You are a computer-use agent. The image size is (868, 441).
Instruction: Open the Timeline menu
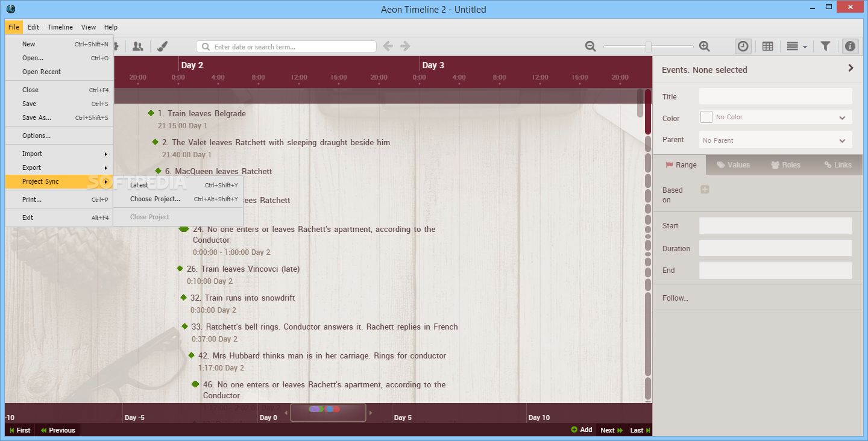point(60,27)
